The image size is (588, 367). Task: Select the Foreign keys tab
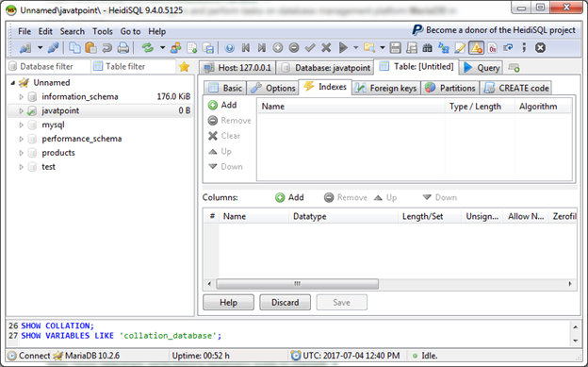tap(386, 88)
